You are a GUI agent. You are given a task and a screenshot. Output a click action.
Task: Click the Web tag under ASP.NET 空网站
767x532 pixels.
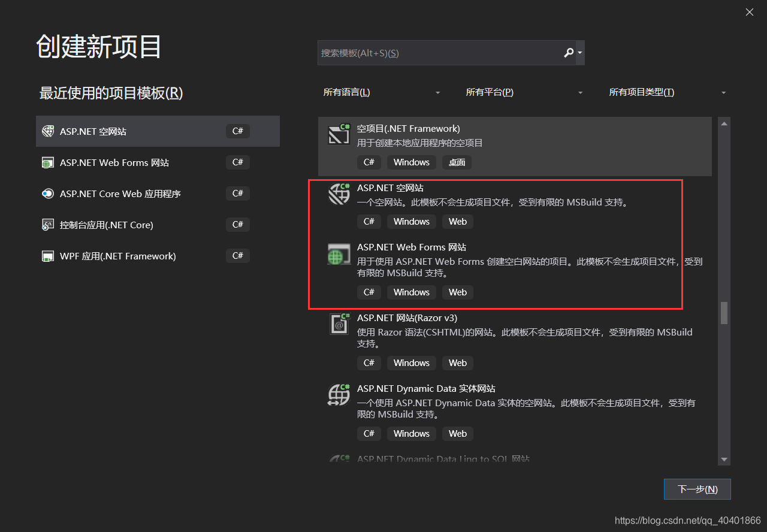point(458,222)
